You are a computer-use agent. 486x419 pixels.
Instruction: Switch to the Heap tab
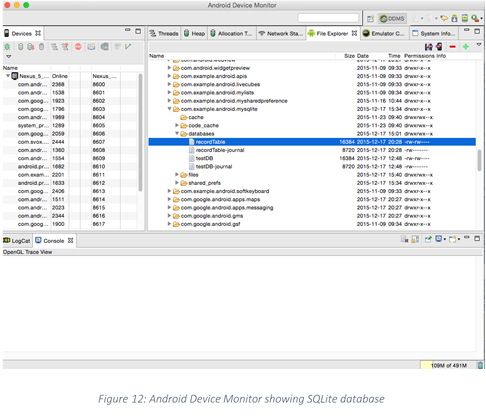[194, 33]
